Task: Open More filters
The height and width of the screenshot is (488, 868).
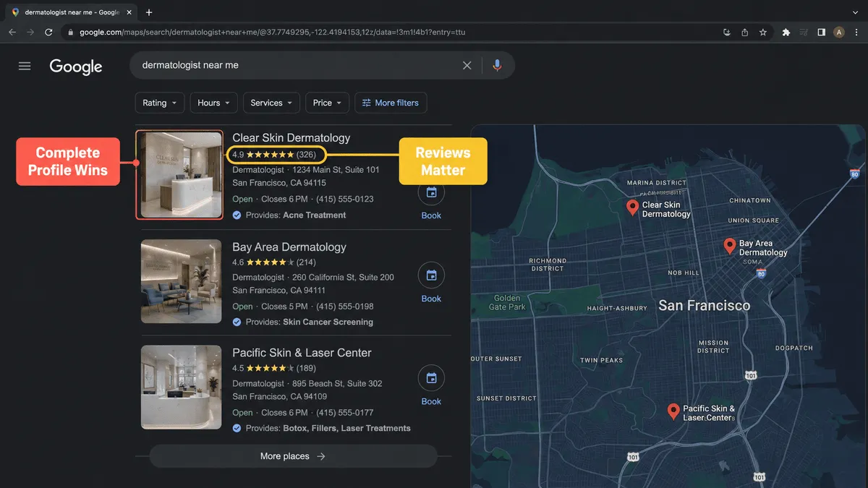Action: (x=391, y=103)
